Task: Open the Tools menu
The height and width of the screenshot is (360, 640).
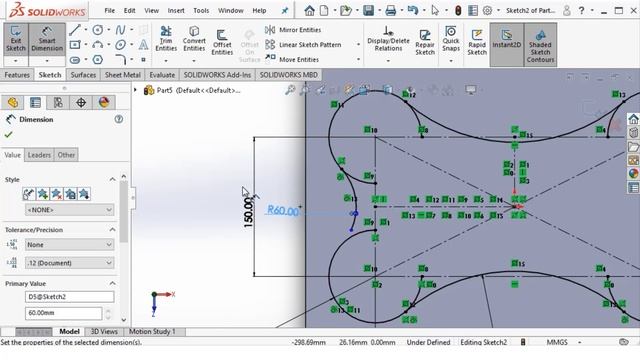Action: (201, 11)
